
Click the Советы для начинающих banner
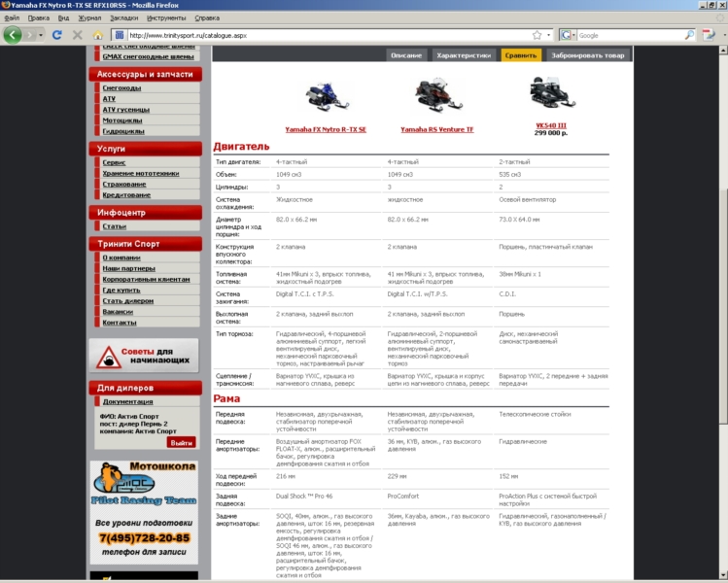click(x=144, y=356)
